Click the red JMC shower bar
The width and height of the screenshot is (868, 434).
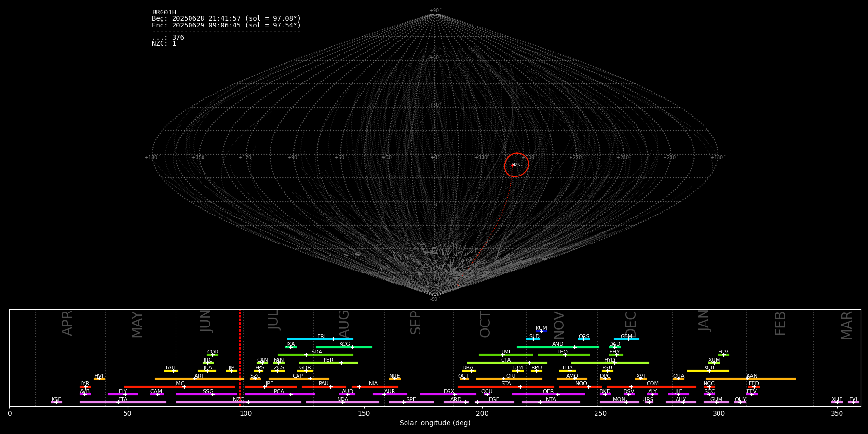click(179, 387)
